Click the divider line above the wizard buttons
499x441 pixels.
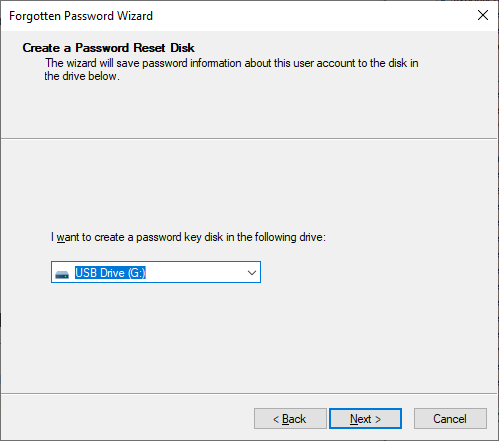coord(249,394)
